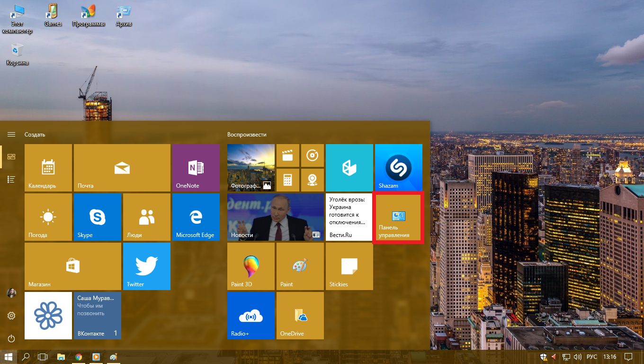
Task: Open the Action Center notifications icon
Action: 628,357
